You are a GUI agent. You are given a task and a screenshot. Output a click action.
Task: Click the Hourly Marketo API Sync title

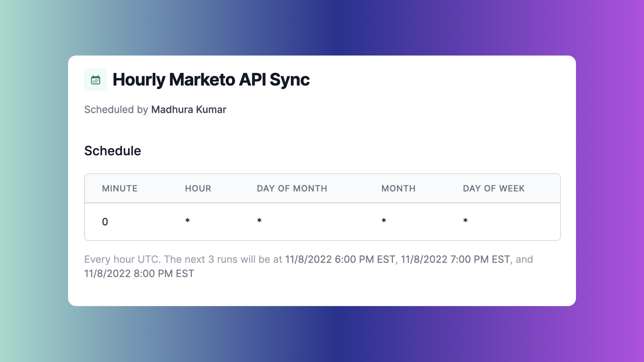pos(211,79)
